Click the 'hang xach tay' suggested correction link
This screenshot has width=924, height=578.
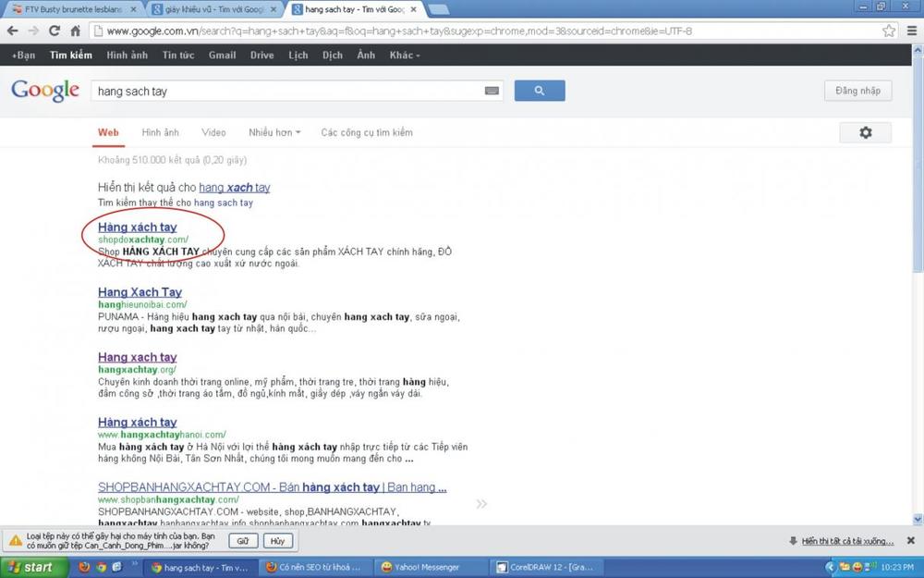[x=235, y=188]
